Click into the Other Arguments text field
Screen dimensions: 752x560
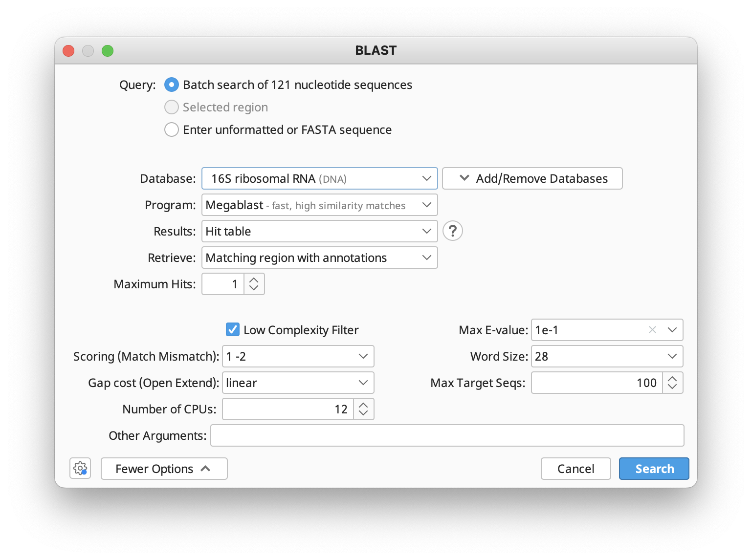pos(447,435)
